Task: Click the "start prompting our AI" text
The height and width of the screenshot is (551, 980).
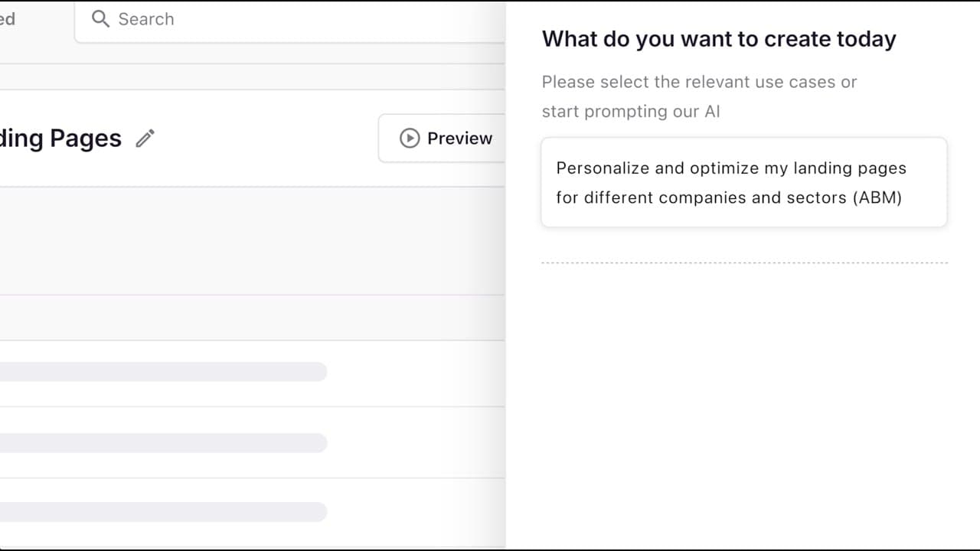Action: (x=630, y=112)
